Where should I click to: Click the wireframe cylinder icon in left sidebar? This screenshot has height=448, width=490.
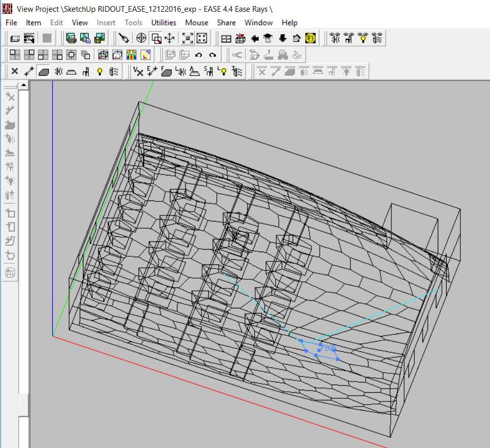tap(10, 273)
